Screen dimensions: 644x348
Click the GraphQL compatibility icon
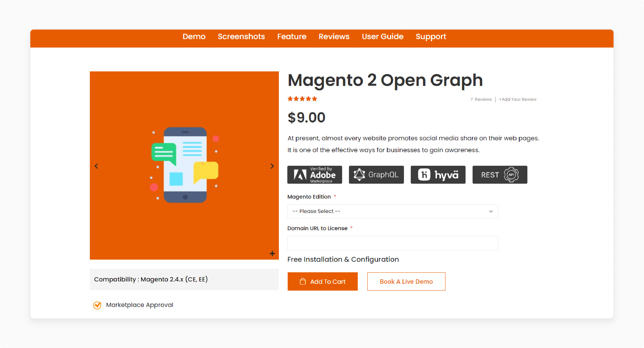[376, 174]
